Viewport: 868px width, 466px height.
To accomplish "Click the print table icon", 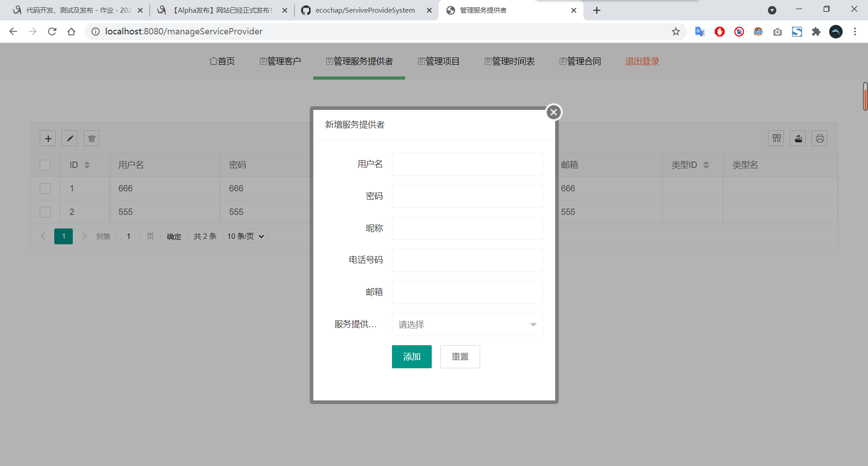I will click(x=820, y=138).
